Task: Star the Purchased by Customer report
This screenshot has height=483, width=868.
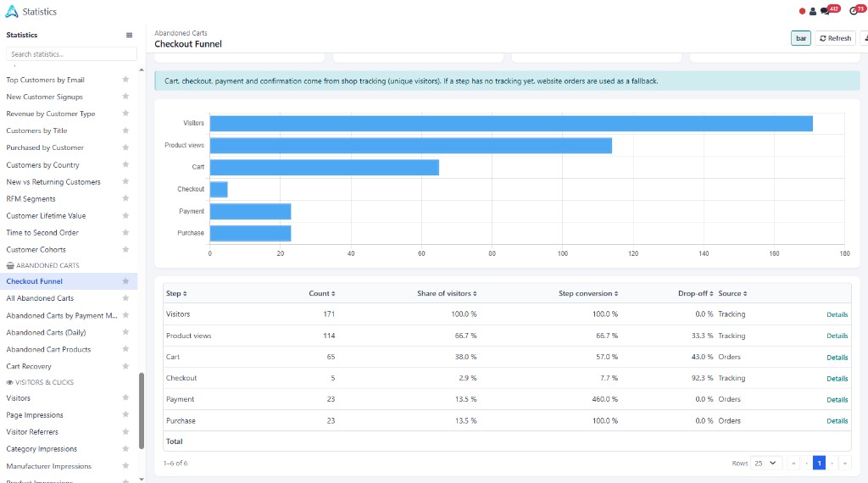Action: [125, 147]
